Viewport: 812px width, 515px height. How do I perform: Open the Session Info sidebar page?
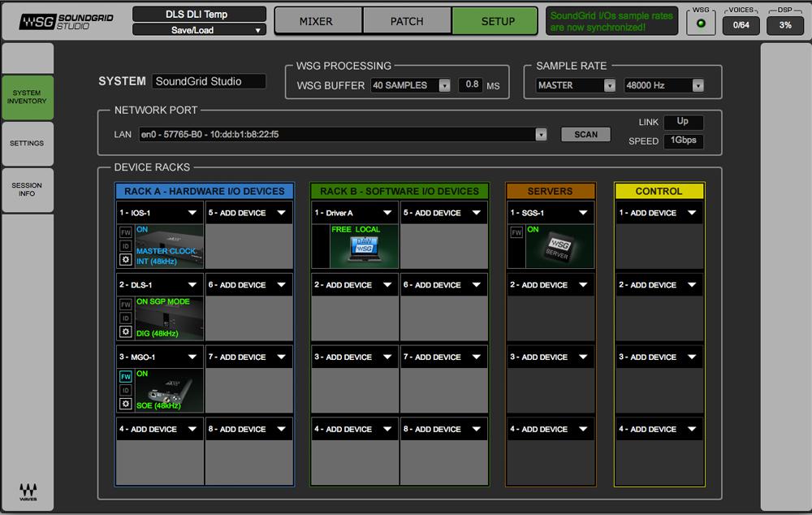tap(27, 190)
